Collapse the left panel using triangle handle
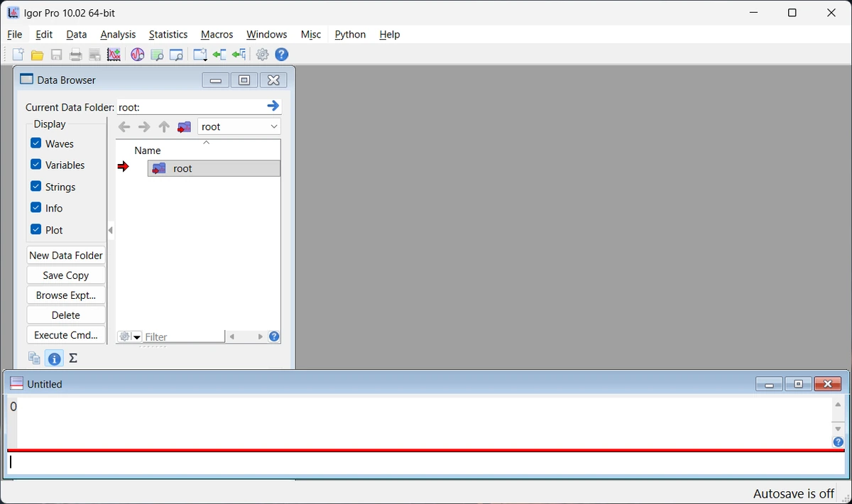Screen dimensions: 852x504 (110, 230)
